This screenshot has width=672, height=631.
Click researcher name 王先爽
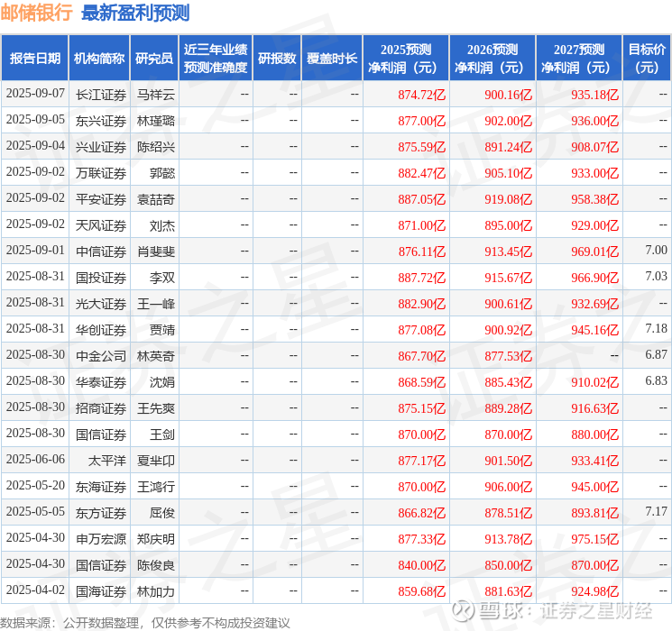click(156, 408)
